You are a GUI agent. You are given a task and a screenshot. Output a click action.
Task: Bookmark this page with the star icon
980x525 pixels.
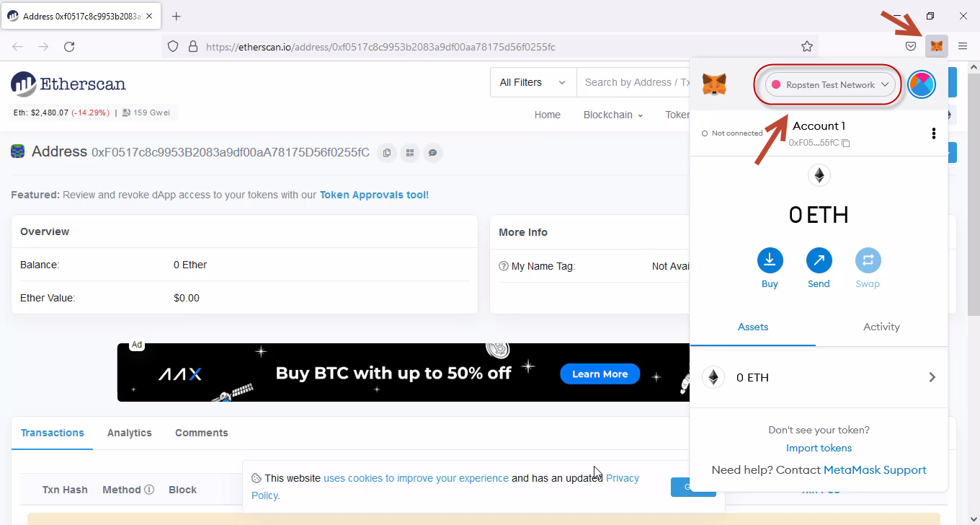807,46
